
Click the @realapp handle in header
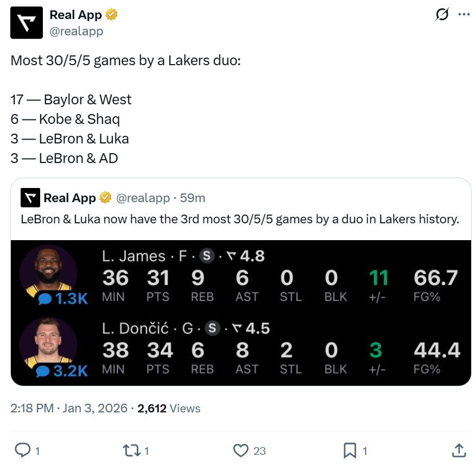[77, 32]
